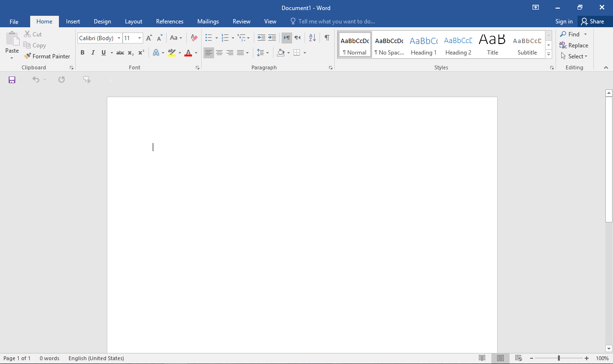Open the File tab
Screen dimensions: 613x364
click(14, 22)
